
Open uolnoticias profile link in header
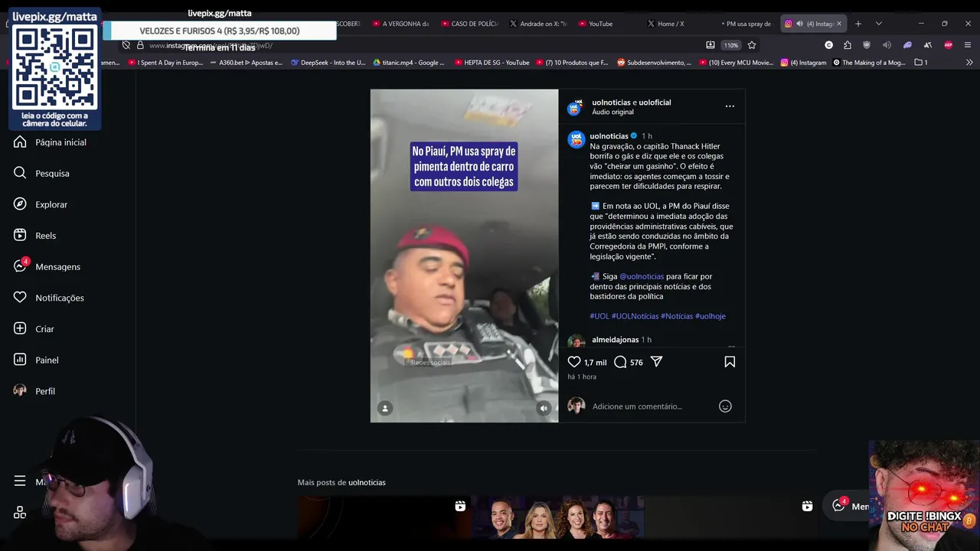click(610, 103)
